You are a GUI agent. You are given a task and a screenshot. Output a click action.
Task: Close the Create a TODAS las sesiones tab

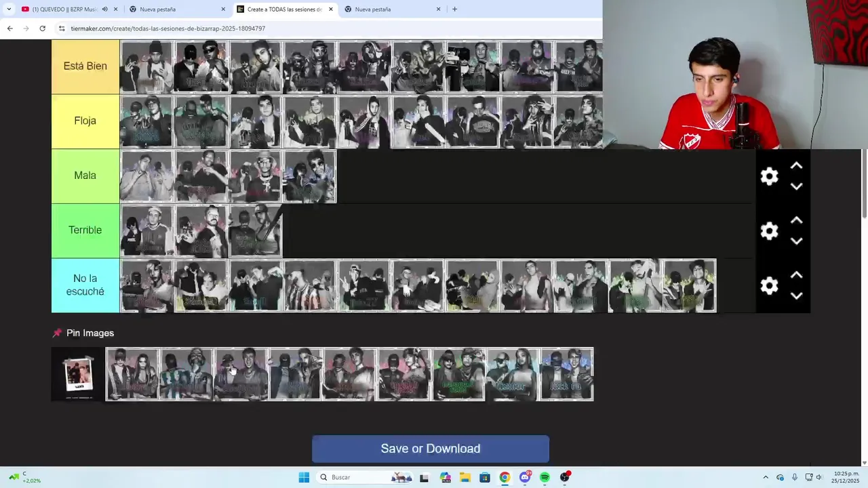click(331, 9)
